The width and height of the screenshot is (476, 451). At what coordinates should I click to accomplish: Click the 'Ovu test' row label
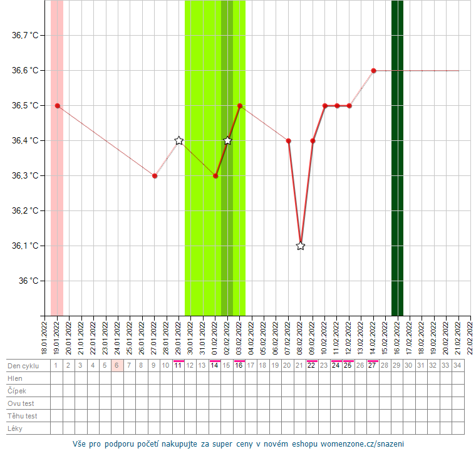coord(21,403)
